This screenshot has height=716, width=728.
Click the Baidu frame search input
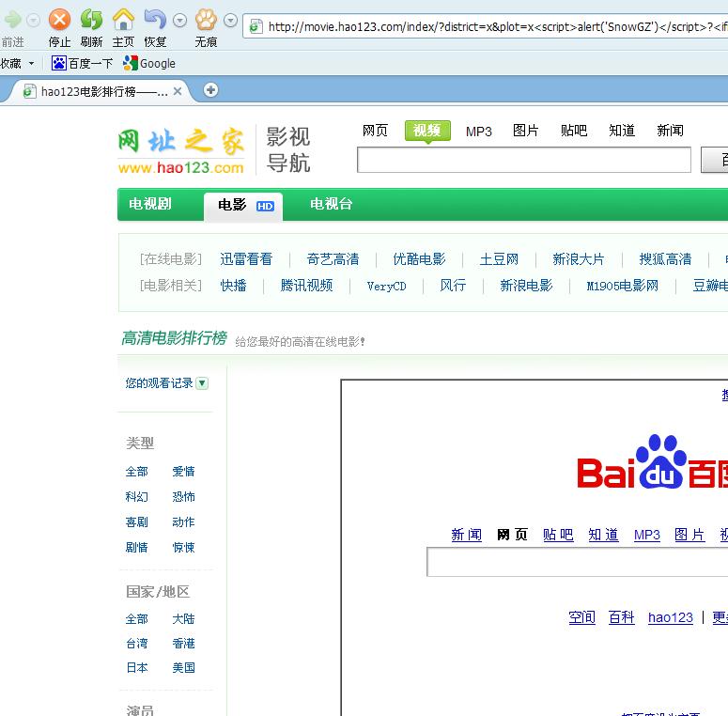pyautogui.click(x=577, y=562)
